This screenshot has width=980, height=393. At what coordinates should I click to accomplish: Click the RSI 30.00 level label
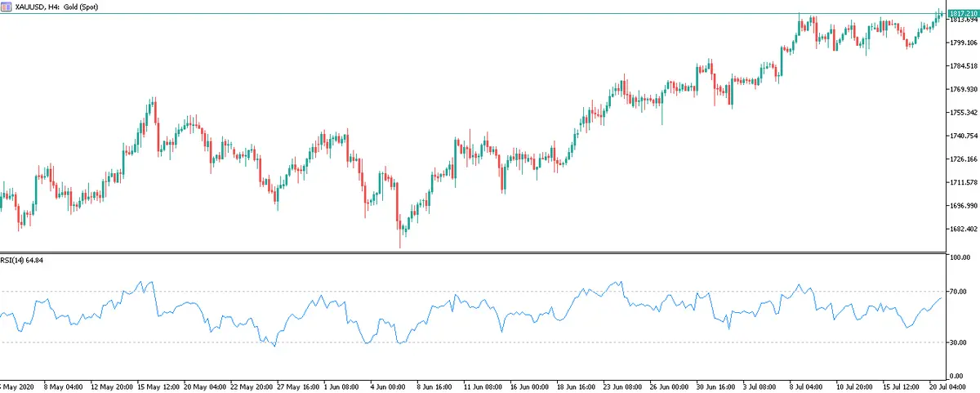tap(959, 342)
